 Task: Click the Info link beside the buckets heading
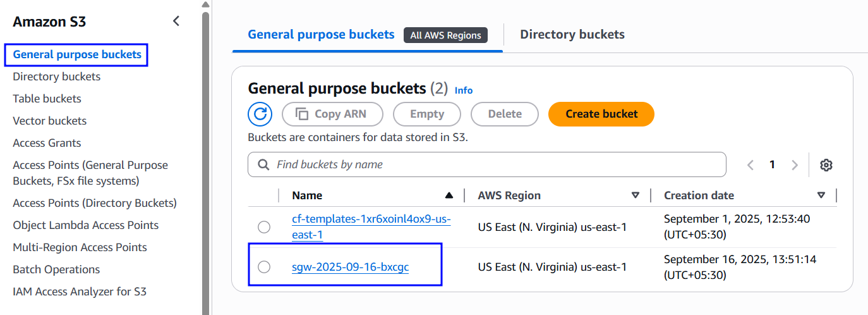click(464, 90)
